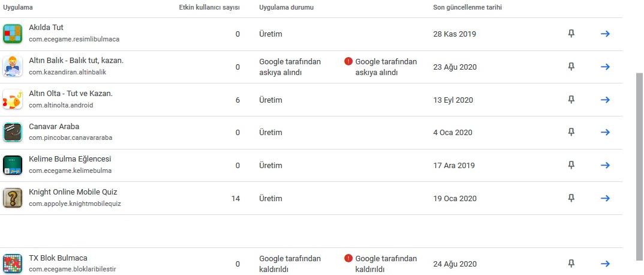Toggle pin for Altın Olta app
644x275 pixels.
(x=571, y=100)
